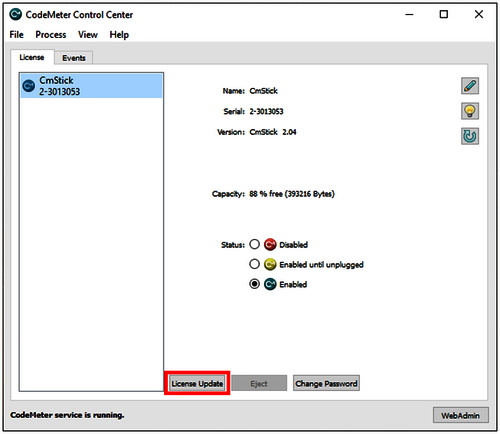This screenshot has width=500, height=434.
Task: Click the refresh certified time icon
Action: [470, 136]
